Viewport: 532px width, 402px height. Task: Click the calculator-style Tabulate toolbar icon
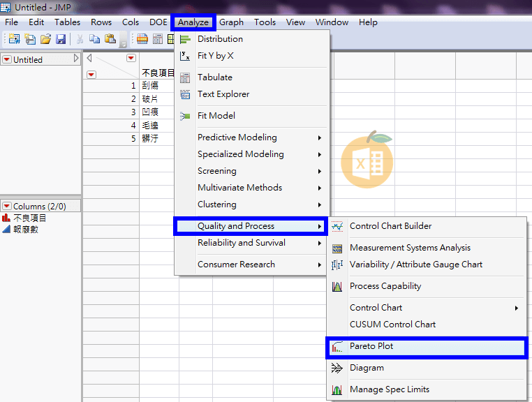(158, 39)
